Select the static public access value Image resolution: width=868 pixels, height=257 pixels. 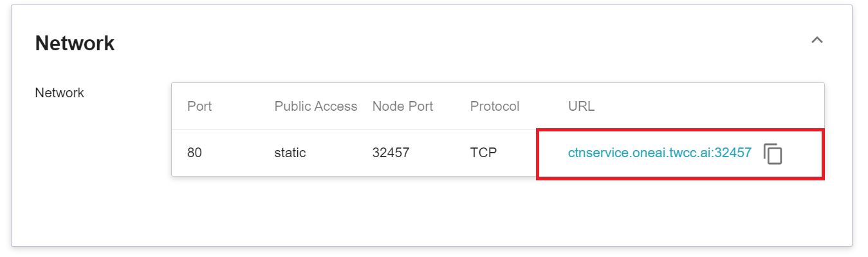pos(290,153)
